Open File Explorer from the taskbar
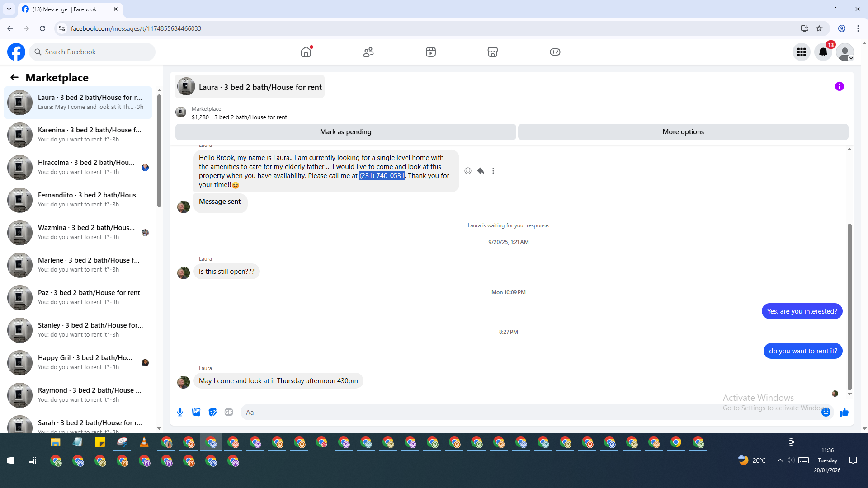The image size is (868, 488). coord(56,442)
